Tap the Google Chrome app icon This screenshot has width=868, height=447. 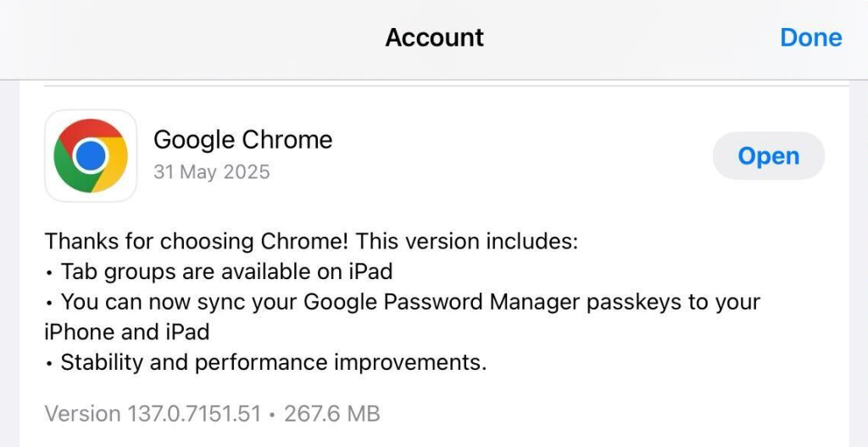(x=91, y=156)
